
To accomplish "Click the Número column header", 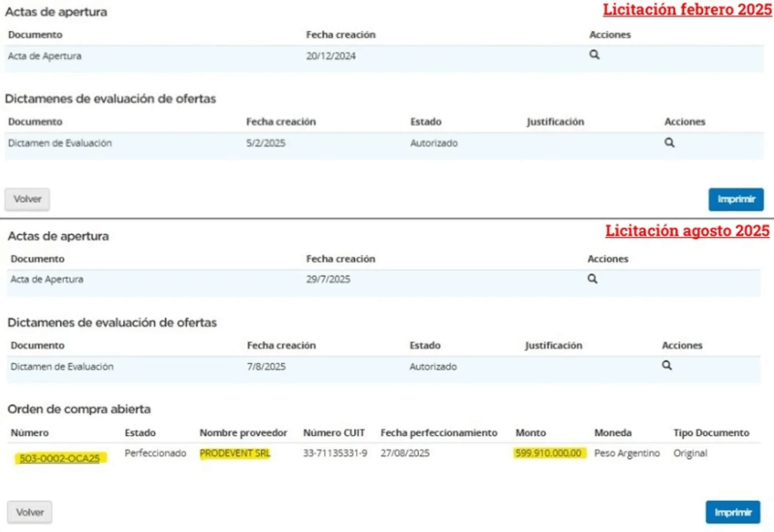I will pyautogui.click(x=29, y=433).
